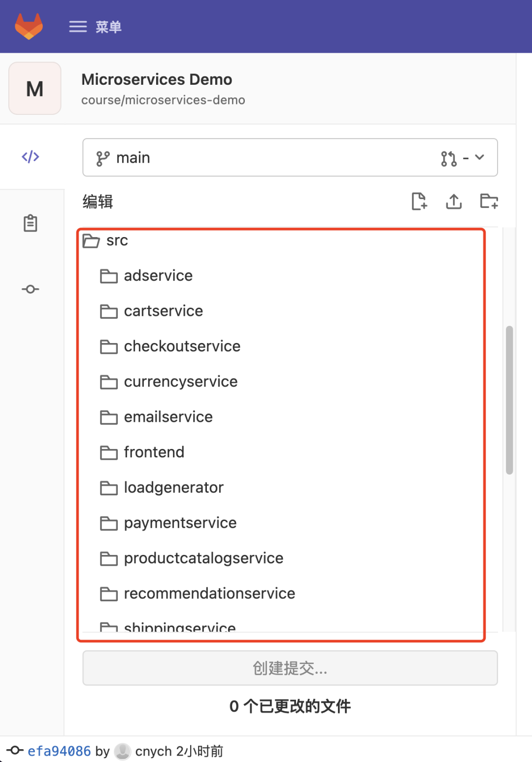Expand the merge request dropdown chevron
The width and height of the screenshot is (532, 762).
click(x=479, y=158)
